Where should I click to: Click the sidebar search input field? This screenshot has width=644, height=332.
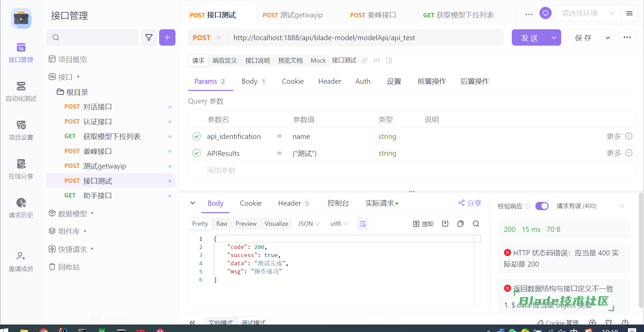(92, 37)
